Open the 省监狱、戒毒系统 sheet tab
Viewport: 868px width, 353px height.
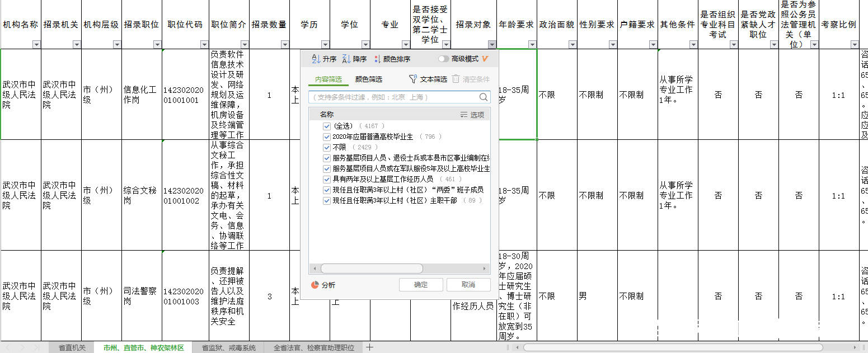[228, 347]
